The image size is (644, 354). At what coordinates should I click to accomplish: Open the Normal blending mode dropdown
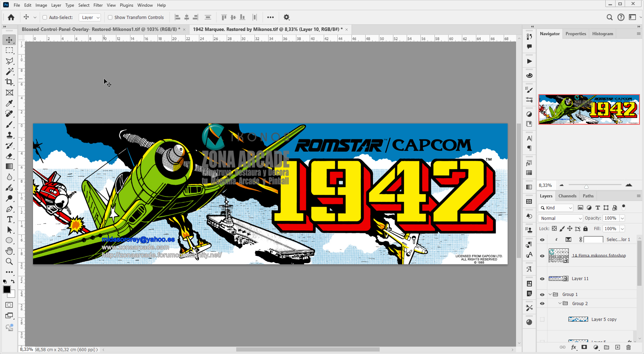click(560, 218)
